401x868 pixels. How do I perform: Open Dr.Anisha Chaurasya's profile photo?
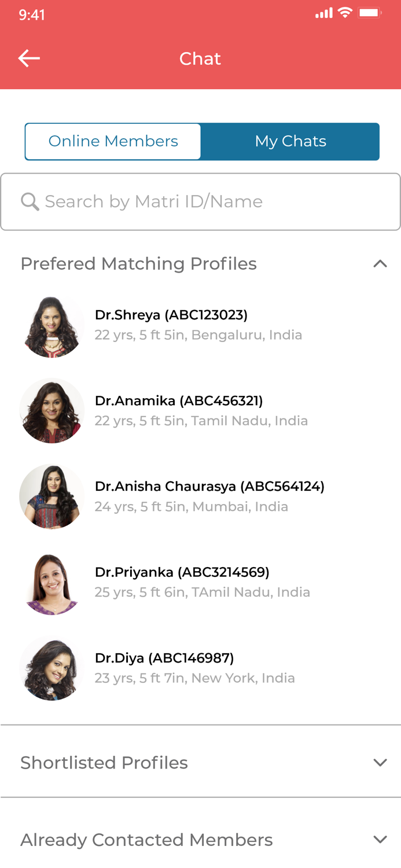tap(52, 496)
